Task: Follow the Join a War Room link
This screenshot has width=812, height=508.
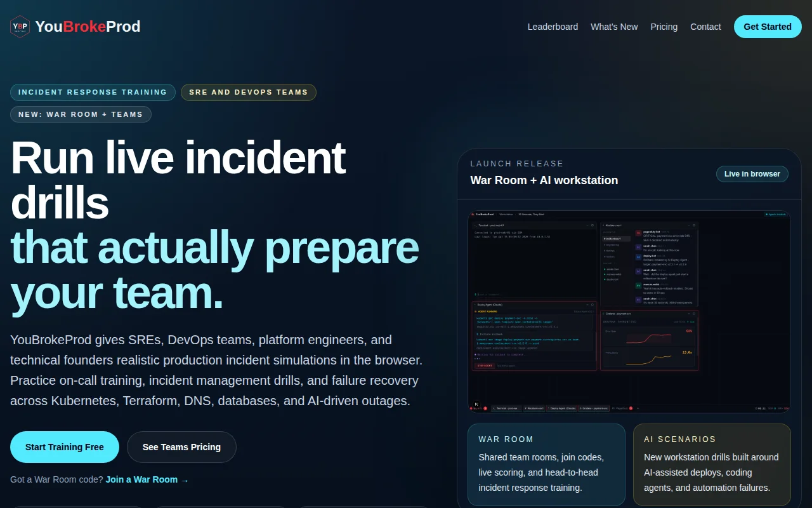Action: coord(147,479)
